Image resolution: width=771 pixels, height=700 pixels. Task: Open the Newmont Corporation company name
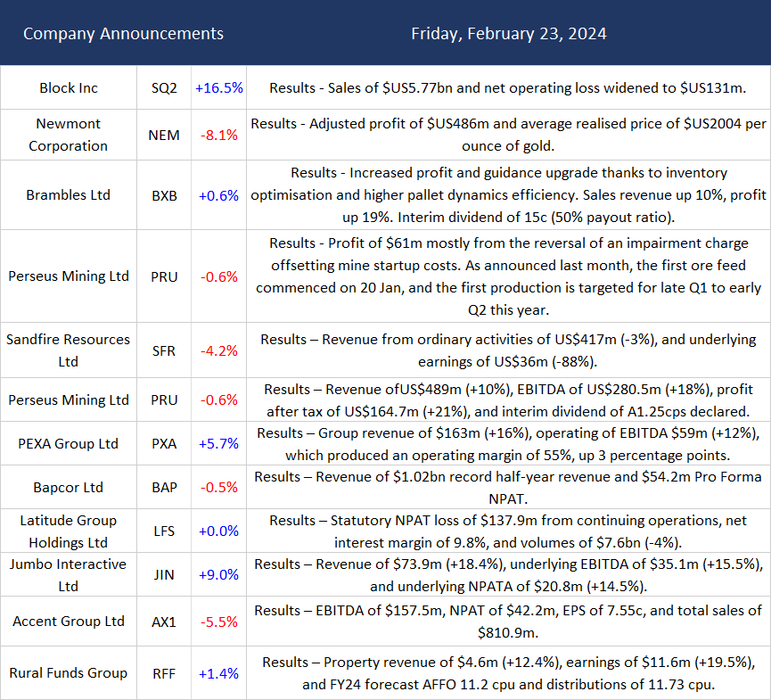[x=69, y=135]
